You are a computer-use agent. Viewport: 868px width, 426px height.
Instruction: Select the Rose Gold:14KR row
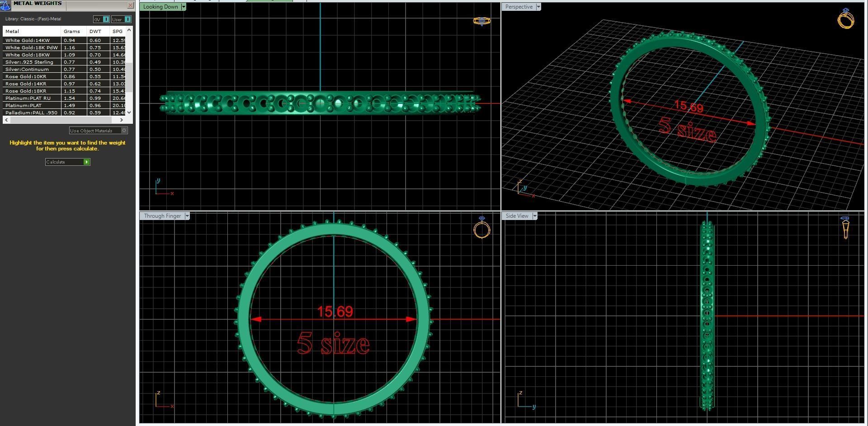click(x=64, y=84)
